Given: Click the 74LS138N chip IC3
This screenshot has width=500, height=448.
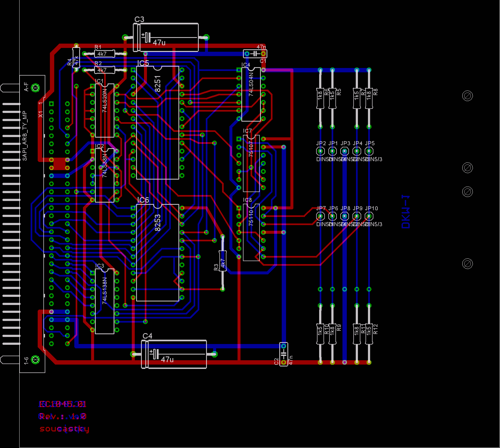Looking at the screenshot, I should coord(104,301).
